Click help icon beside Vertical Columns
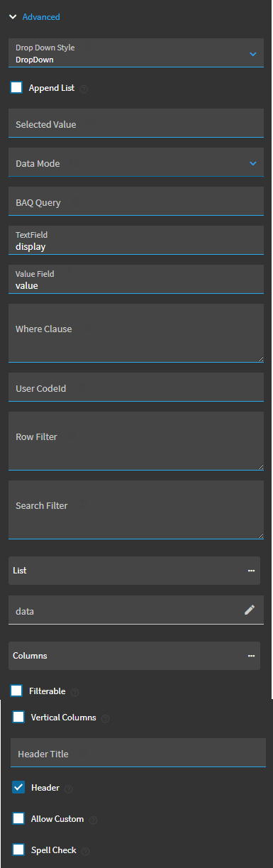 pos(106,718)
